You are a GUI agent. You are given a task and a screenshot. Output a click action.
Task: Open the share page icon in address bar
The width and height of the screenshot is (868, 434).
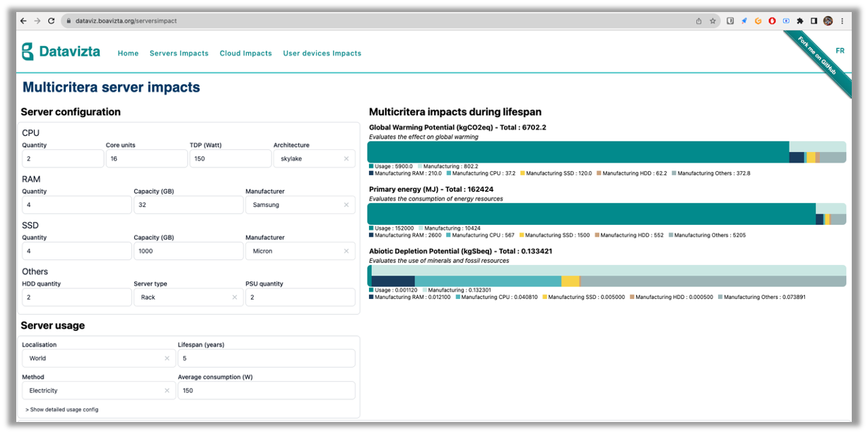click(x=698, y=21)
